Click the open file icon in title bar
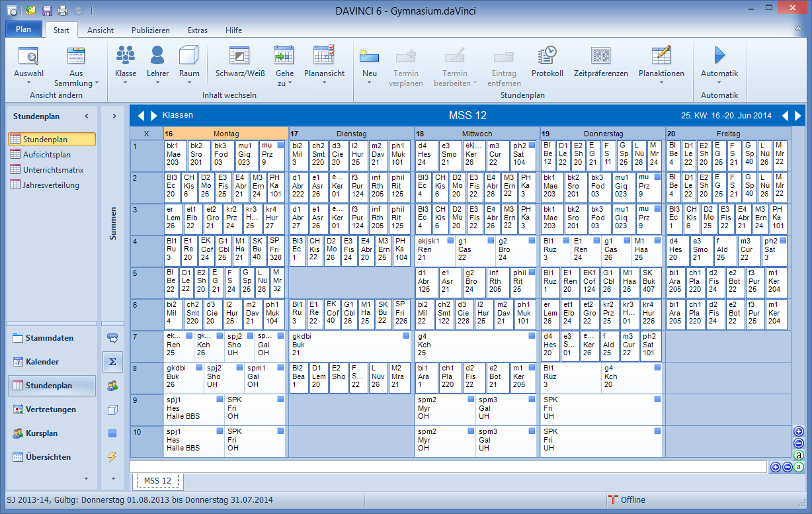Image resolution: width=812 pixels, height=514 pixels. [x=31, y=10]
